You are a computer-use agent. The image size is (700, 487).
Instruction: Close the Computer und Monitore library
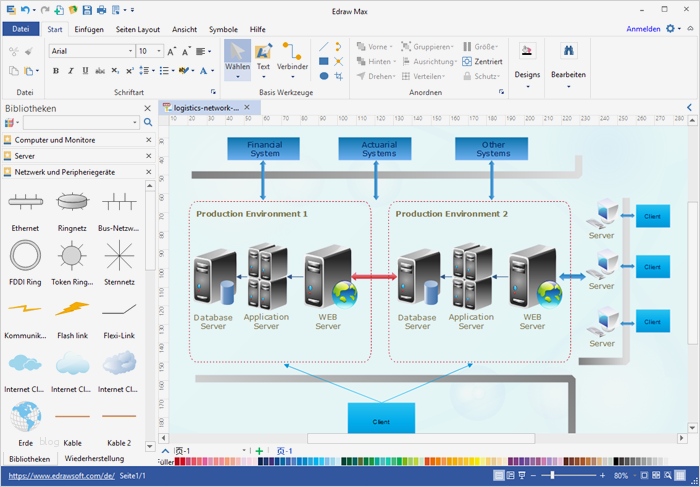(x=149, y=140)
